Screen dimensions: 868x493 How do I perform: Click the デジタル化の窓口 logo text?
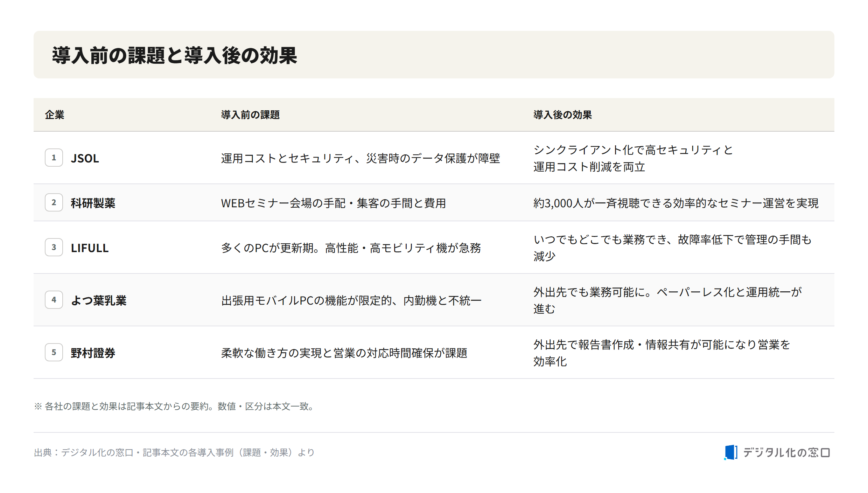(x=786, y=453)
